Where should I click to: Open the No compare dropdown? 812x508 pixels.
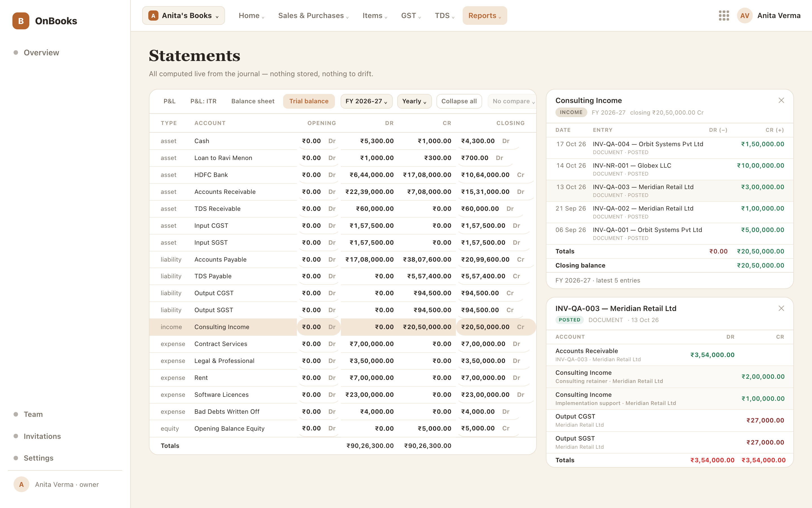coord(513,101)
